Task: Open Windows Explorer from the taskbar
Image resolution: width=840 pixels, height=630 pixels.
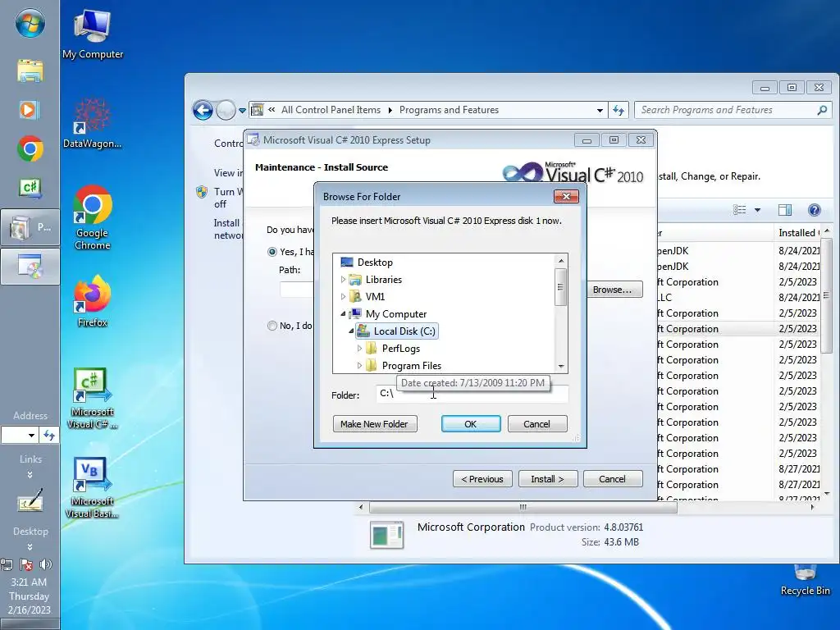Action: 30,71
